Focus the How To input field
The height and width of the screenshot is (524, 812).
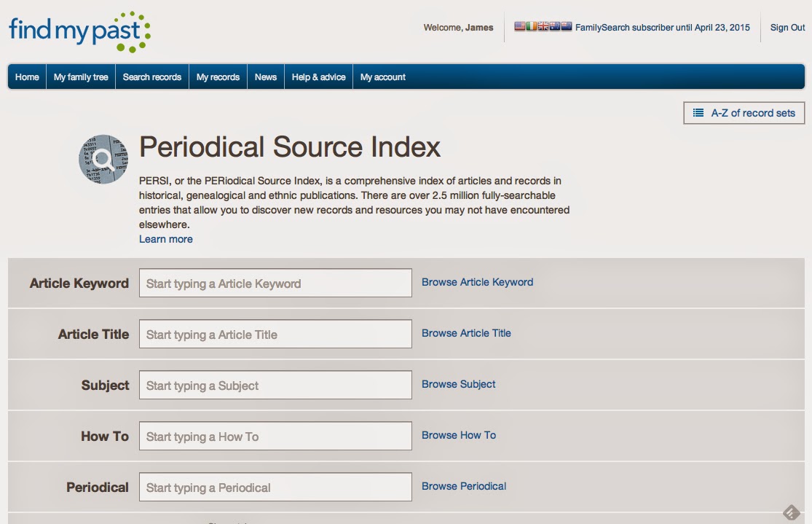click(275, 436)
